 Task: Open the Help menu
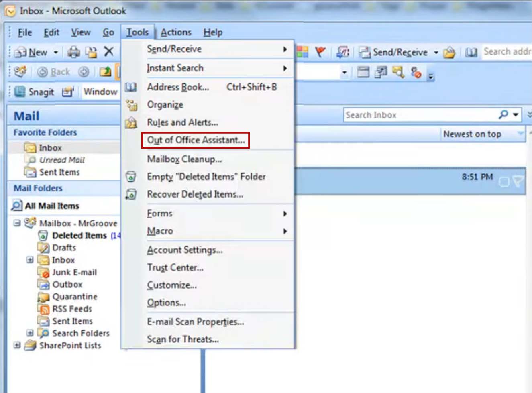coord(213,32)
